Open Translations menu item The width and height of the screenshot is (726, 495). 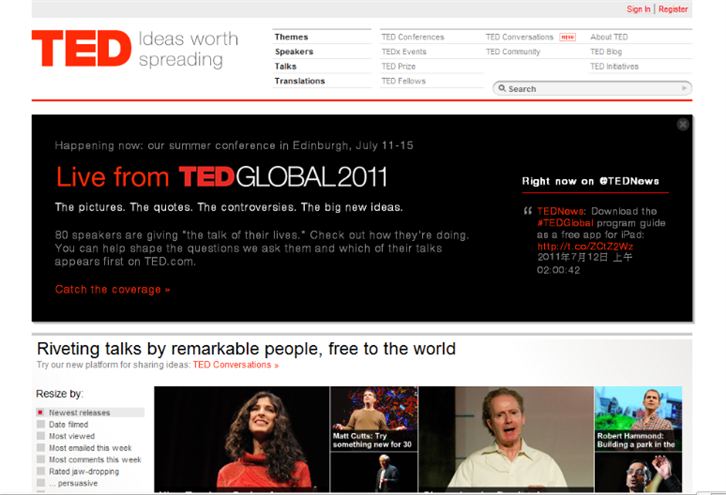coord(300,81)
